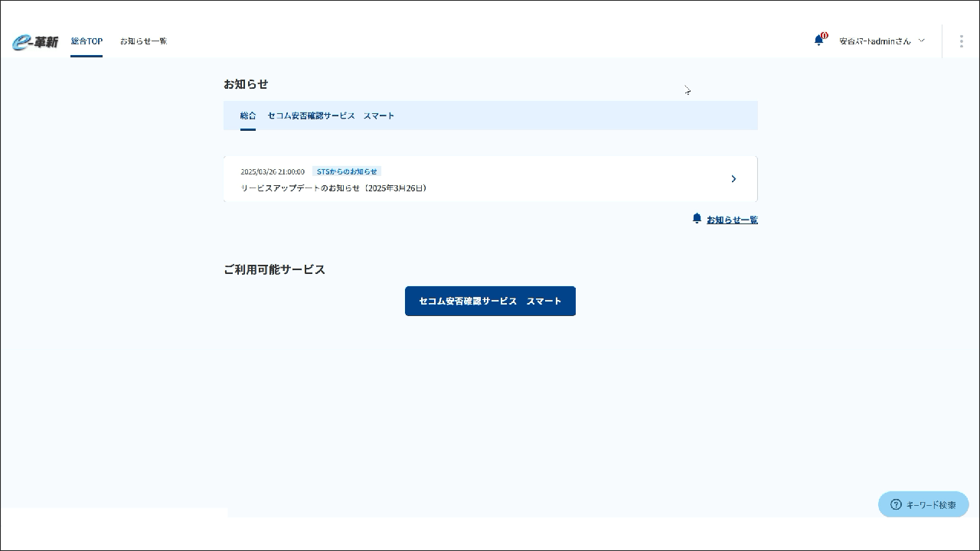The width and height of the screenshot is (980, 551).
Task: Open the notification bell in header
Action: 819,40
